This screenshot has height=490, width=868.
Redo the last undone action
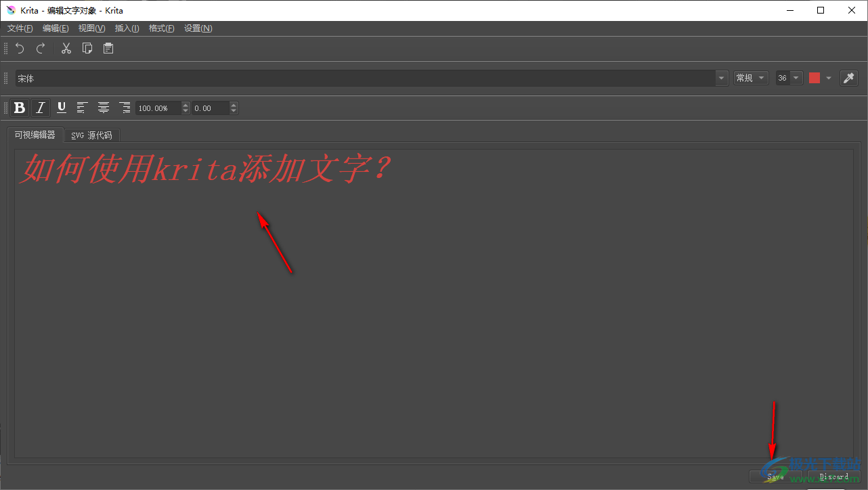[x=41, y=48]
